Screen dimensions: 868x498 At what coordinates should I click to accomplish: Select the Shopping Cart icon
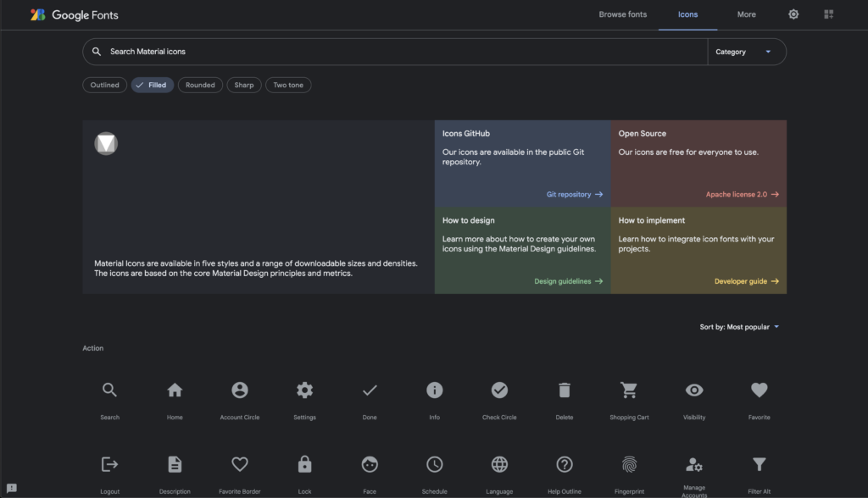pyautogui.click(x=629, y=390)
